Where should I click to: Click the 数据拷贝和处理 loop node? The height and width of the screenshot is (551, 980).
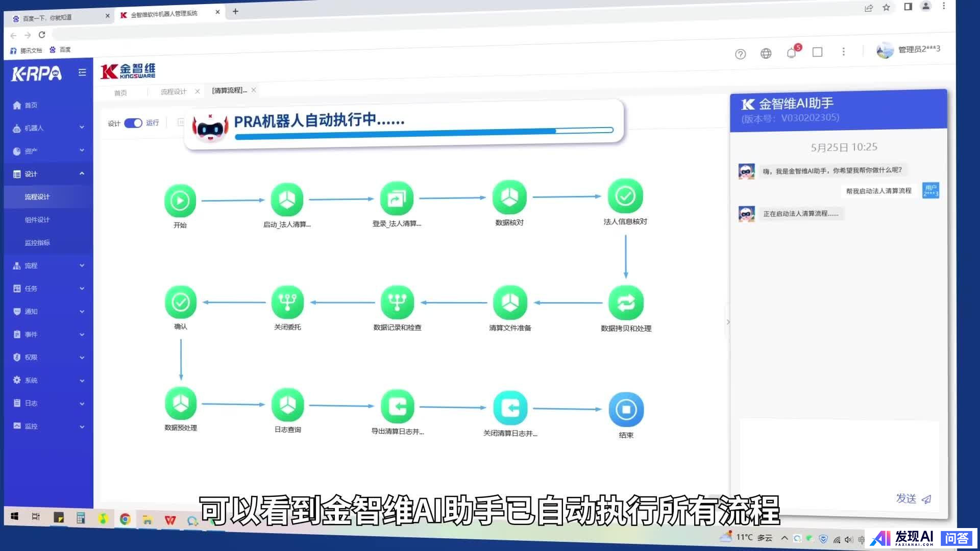tap(626, 303)
